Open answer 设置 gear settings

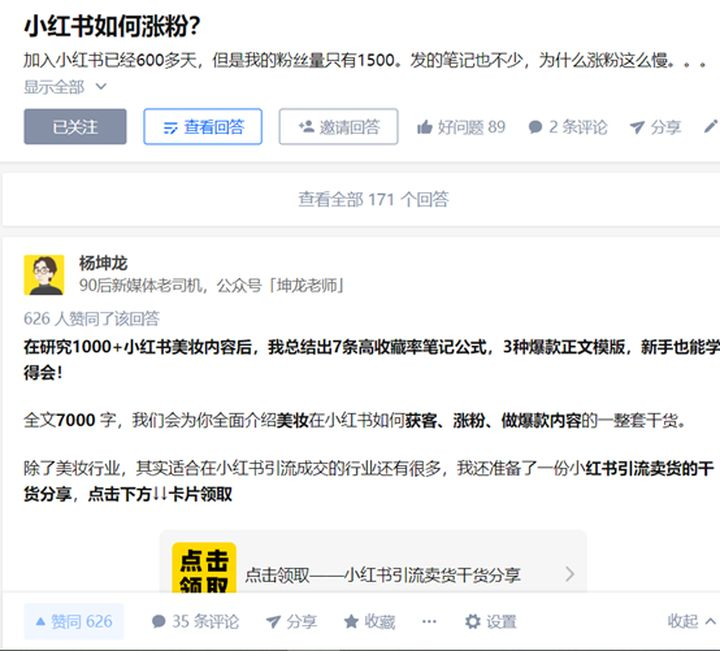(x=490, y=622)
